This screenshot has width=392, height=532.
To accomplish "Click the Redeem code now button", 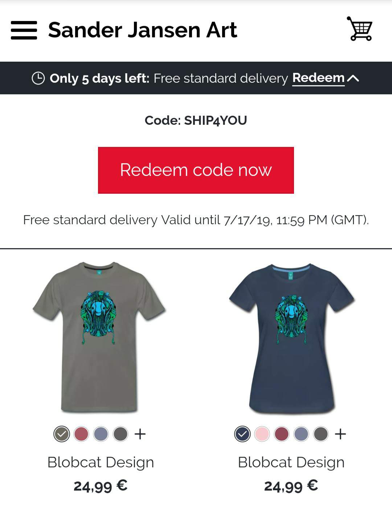I will click(x=196, y=170).
